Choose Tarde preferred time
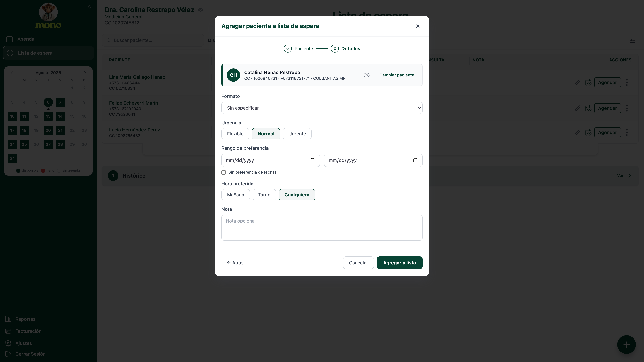The height and width of the screenshot is (362, 644). [x=264, y=195]
